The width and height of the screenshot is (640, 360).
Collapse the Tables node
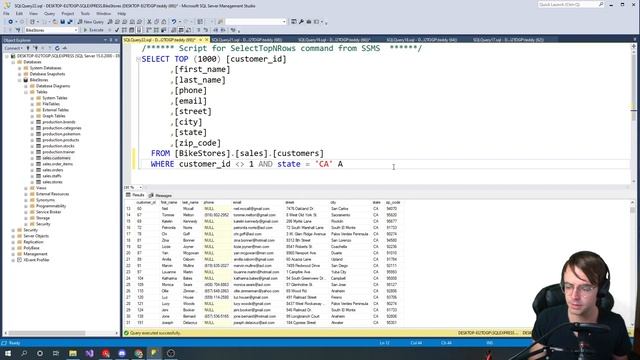[x=26, y=92]
